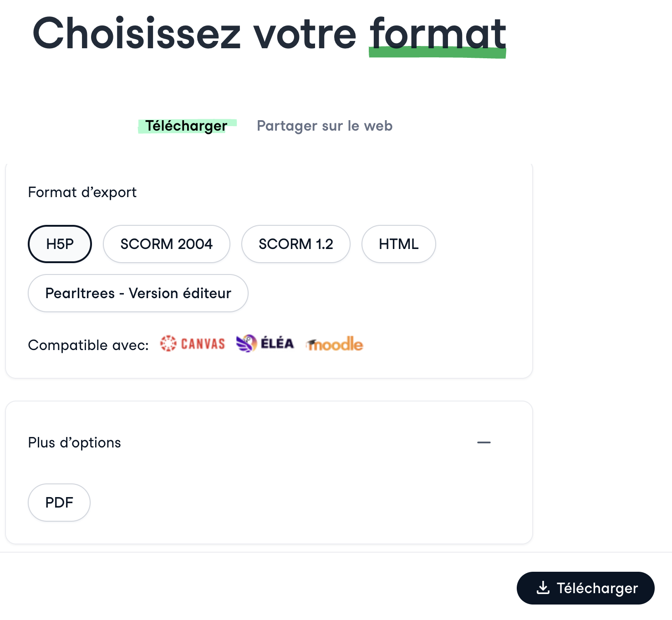The image size is (672, 620).
Task: Open the Partager sur le web tab
Action: (x=324, y=126)
